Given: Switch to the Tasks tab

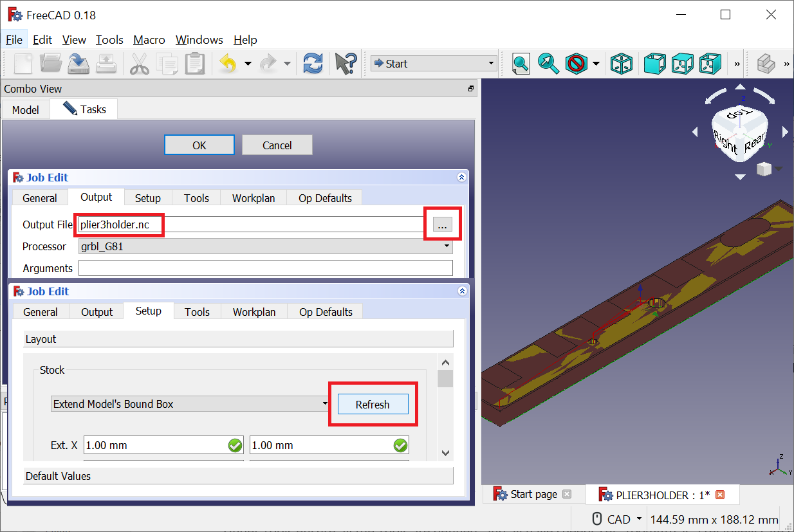Looking at the screenshot, I should pos(84,109).
